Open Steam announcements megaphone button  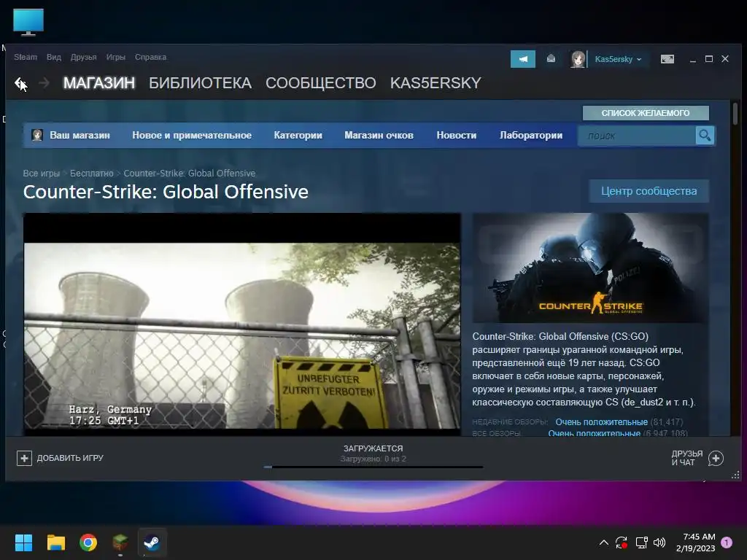click(522, 59)
